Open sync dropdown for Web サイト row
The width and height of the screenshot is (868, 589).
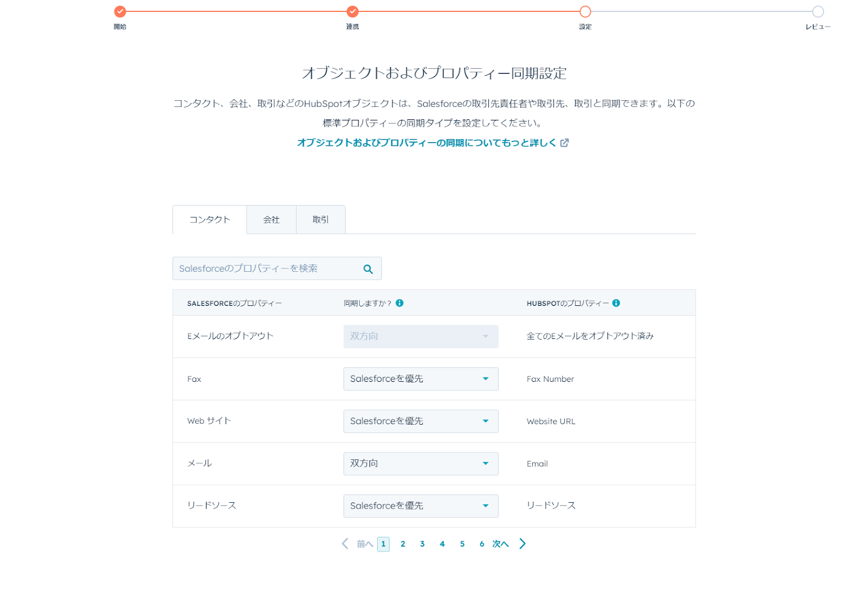420,421
